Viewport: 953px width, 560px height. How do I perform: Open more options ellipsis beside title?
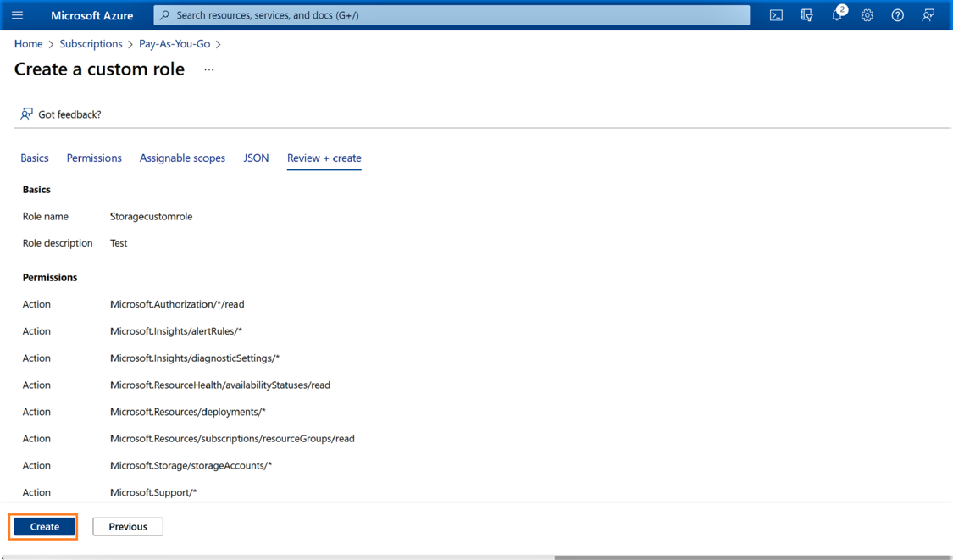coord(209,69)
